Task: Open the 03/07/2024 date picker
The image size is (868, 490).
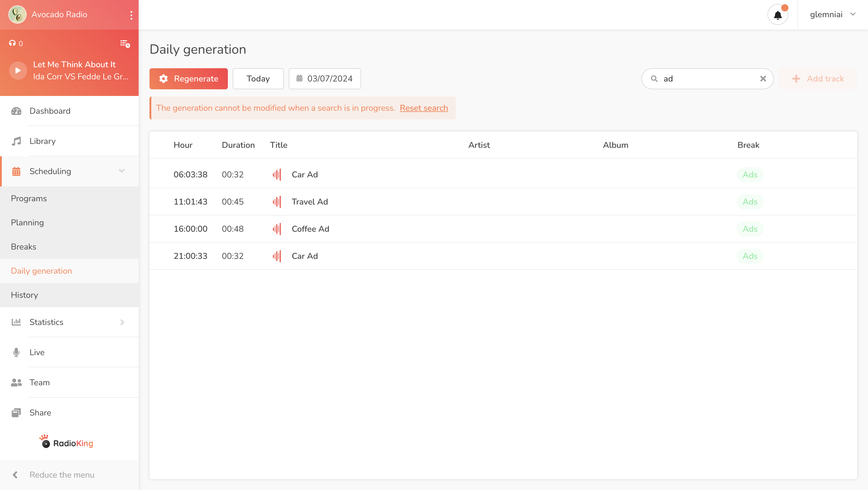Action: pos(325,78)
